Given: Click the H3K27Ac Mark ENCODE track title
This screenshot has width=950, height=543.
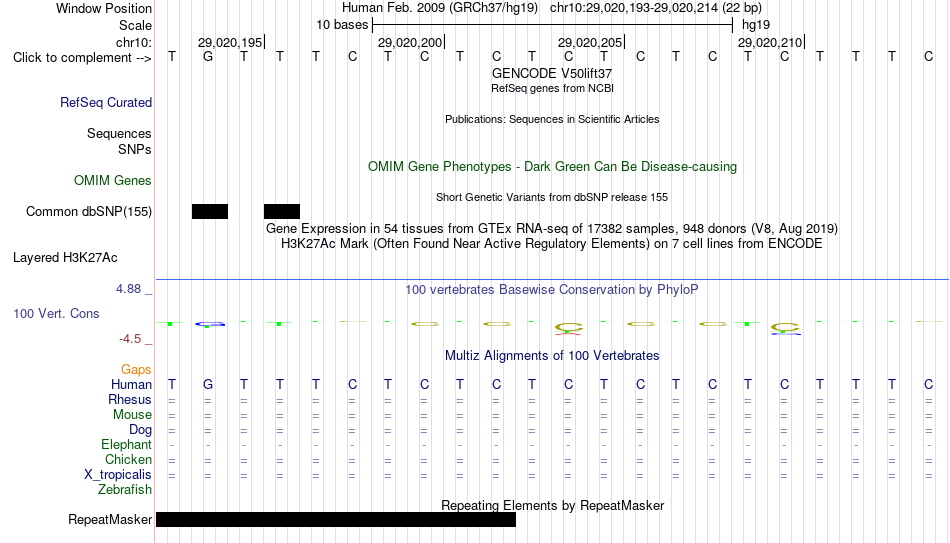Looking at the screenshot, I should pos(552,244).
